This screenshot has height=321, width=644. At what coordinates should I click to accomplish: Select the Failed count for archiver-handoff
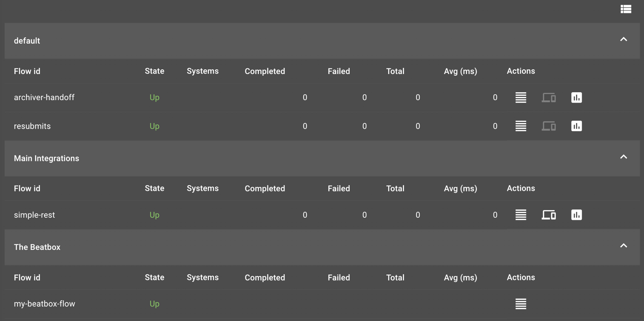click(365, 97)
